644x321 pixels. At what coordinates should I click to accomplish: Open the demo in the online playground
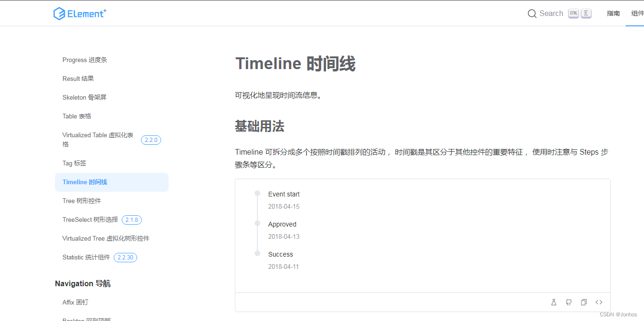pos(554,302)
